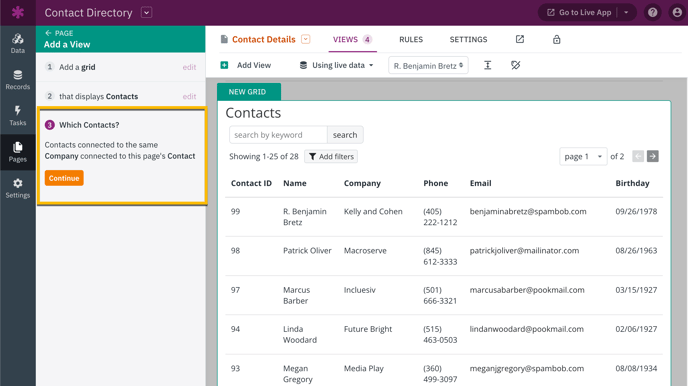Click the Company column header
Viewport: 688px width, 386px height.
coord(362,183)
